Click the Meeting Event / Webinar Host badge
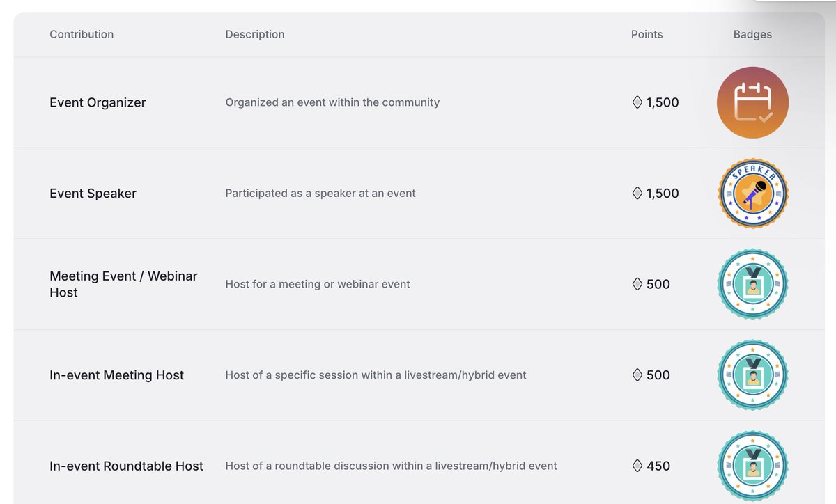The image size is (836, 504). tap(752, 284)
